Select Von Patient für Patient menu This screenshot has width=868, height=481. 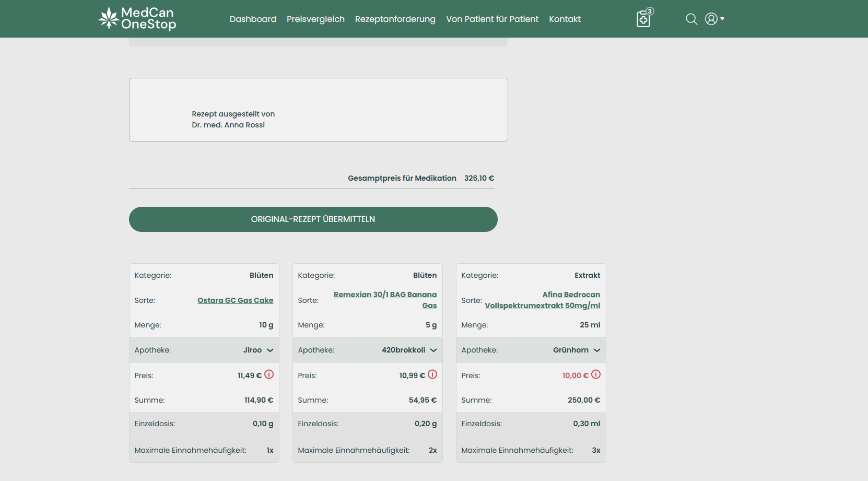(x=492, y=19)
